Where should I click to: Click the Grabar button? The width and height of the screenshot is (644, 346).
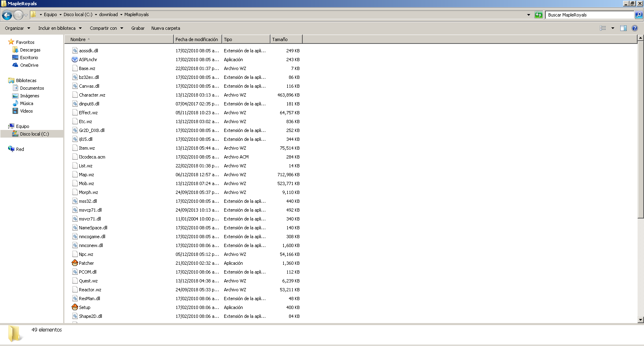tap(138, 28)
